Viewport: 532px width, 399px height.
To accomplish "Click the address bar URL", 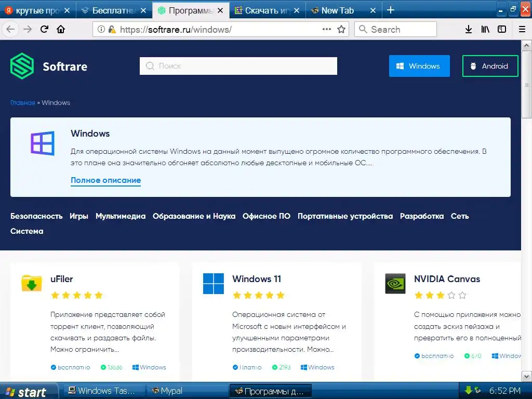I will tap(176, 30).
